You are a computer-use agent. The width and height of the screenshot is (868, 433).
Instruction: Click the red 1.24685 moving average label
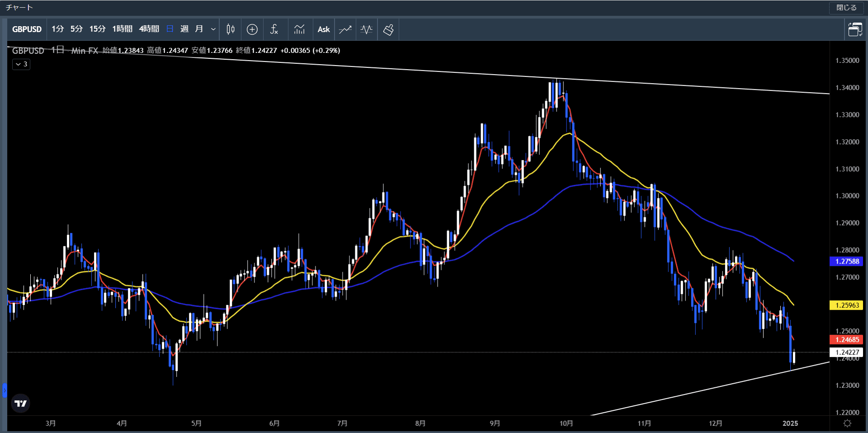click(x=846, y=339)
